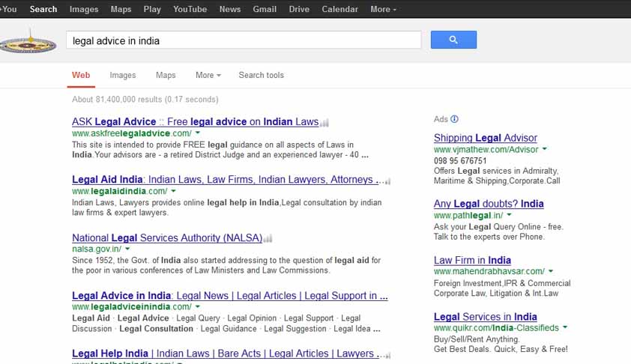The width and height of the screenshot is (631, 364).
Task: Expand the More menu in top black bar
Action: 383,9
